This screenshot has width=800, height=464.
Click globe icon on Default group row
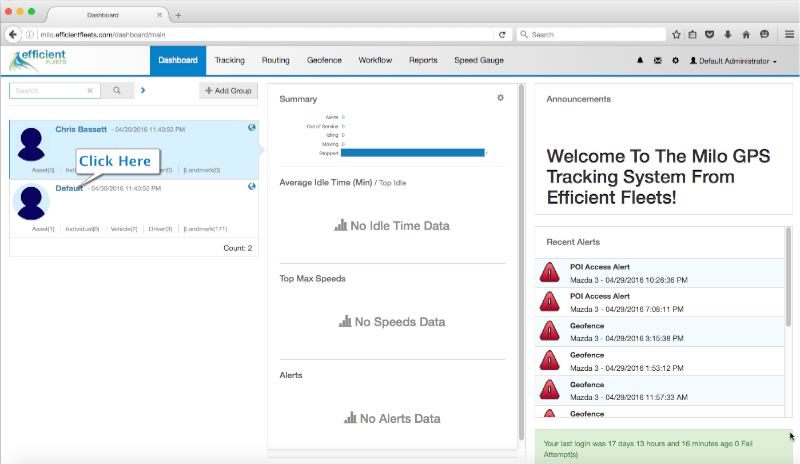pos(252,186)
